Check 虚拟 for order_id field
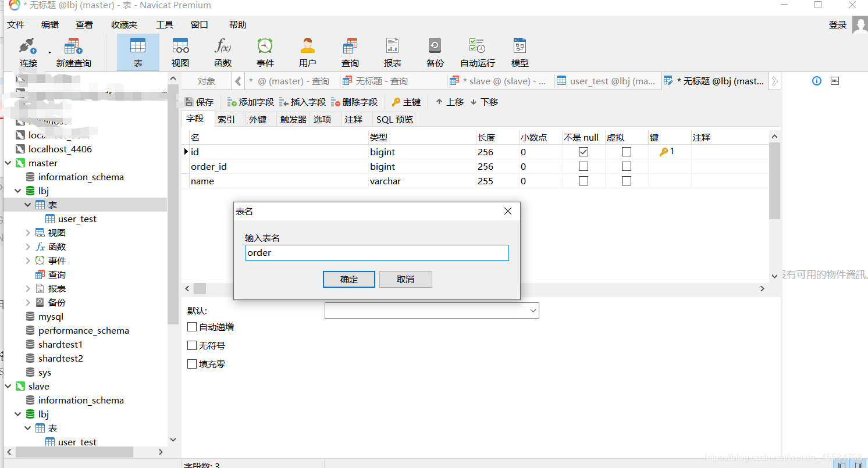 pyautogui.click(x=627, y=166)
